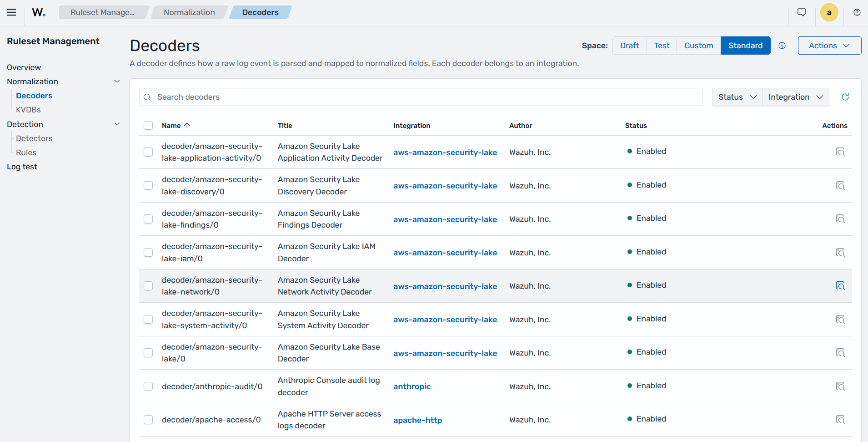View details of lake-iam decoder
This screenshot has width=868, height=442.
click(840, 253)
